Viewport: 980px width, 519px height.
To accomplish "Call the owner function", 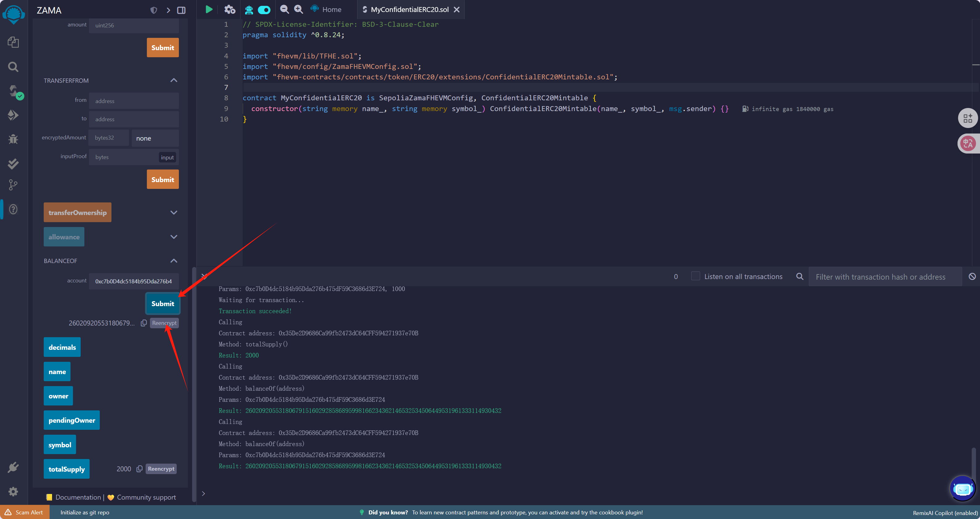I will point(58,396).
